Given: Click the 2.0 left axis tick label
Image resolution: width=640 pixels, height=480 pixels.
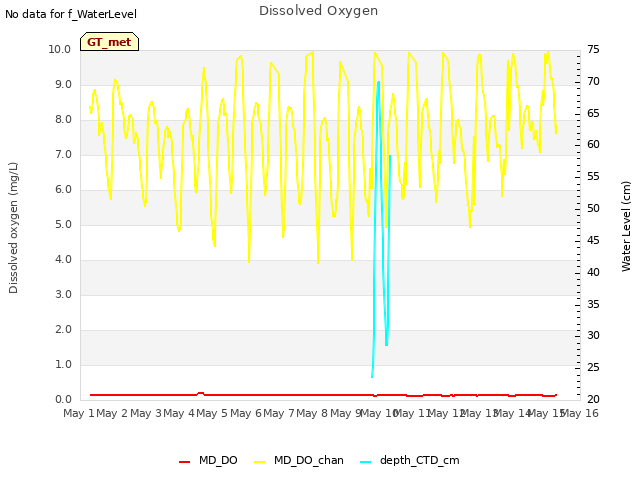Looking at the screenshot, I should click(63, 329).
